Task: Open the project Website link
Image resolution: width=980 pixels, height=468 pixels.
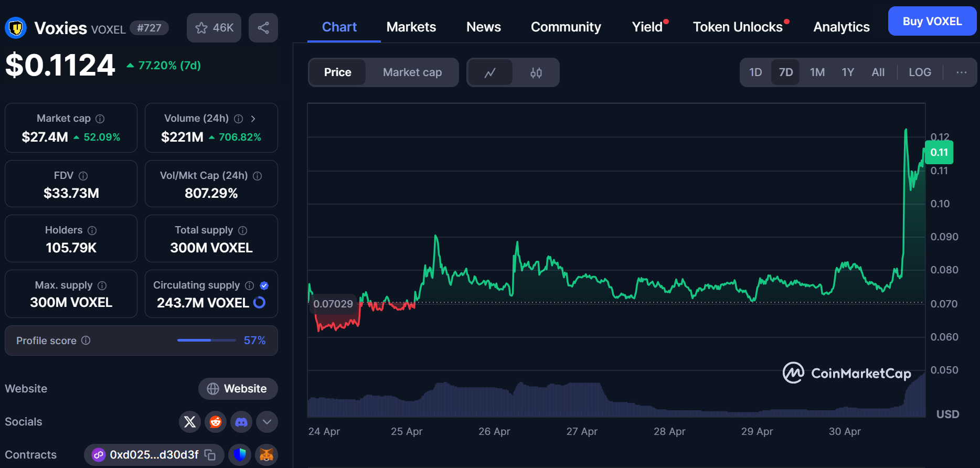Action: 238,389
